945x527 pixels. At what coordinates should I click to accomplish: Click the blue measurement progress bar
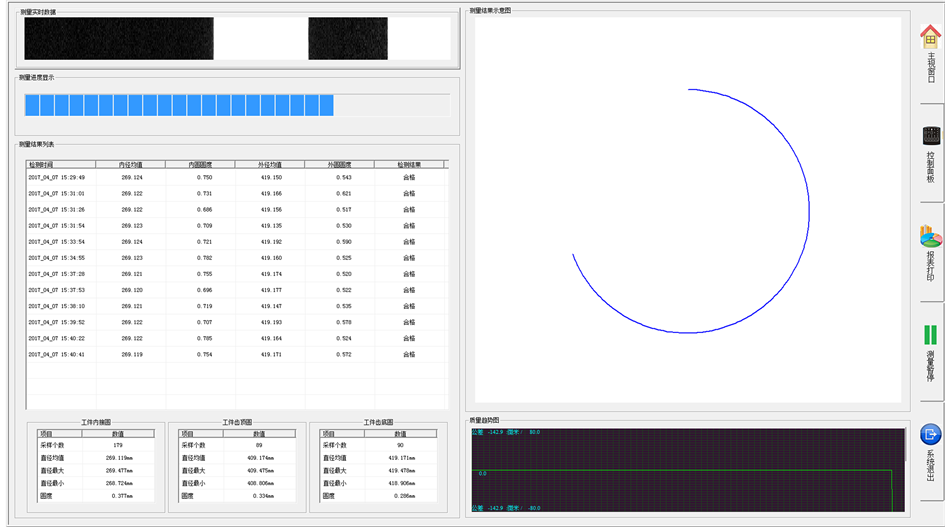click(x=179, y=105)
